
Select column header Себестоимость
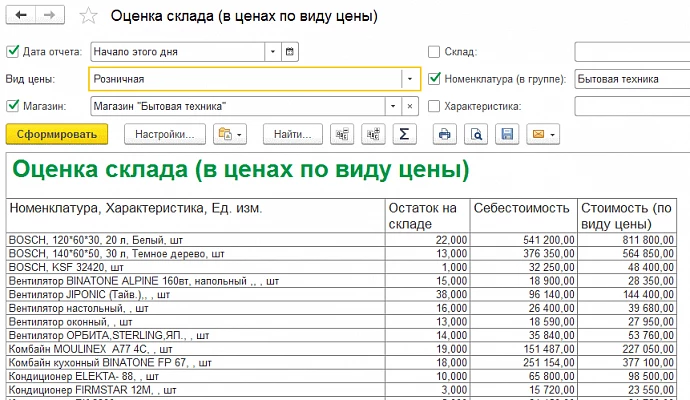pyautogui.click(x=524, y=216)
